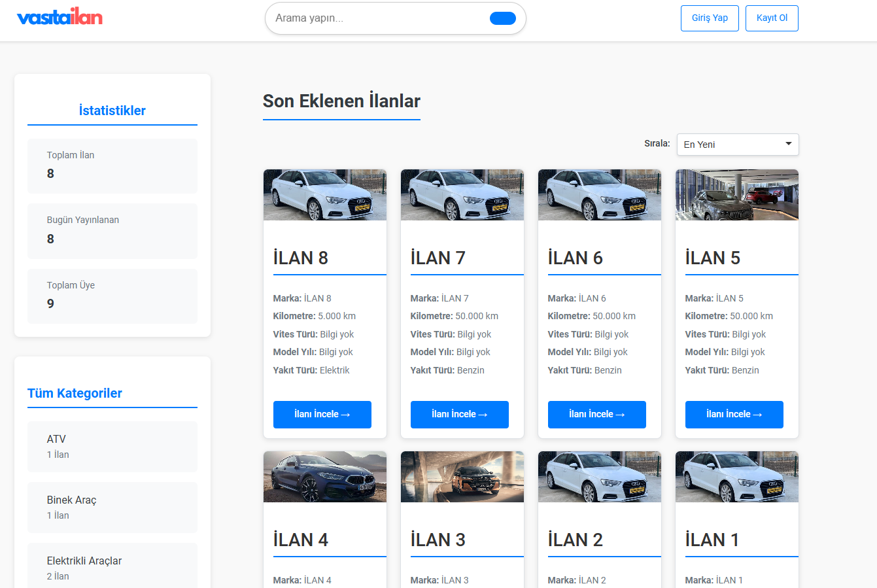Select the İLAN 4 title heading

301,540
